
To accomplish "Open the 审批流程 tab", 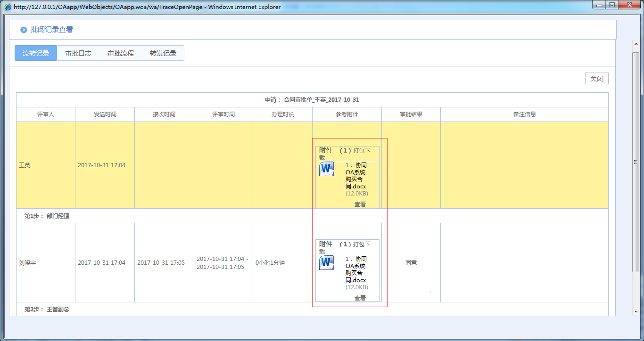I will 121,53.
